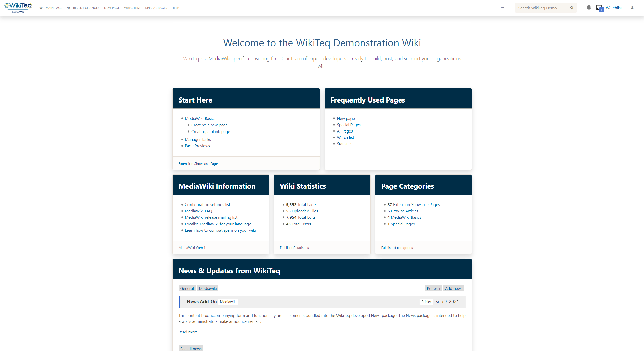Expand the Full list of statistics
The width and height of the screenshot is (644, 351).
pyautogui.click(x=294, y=248)
